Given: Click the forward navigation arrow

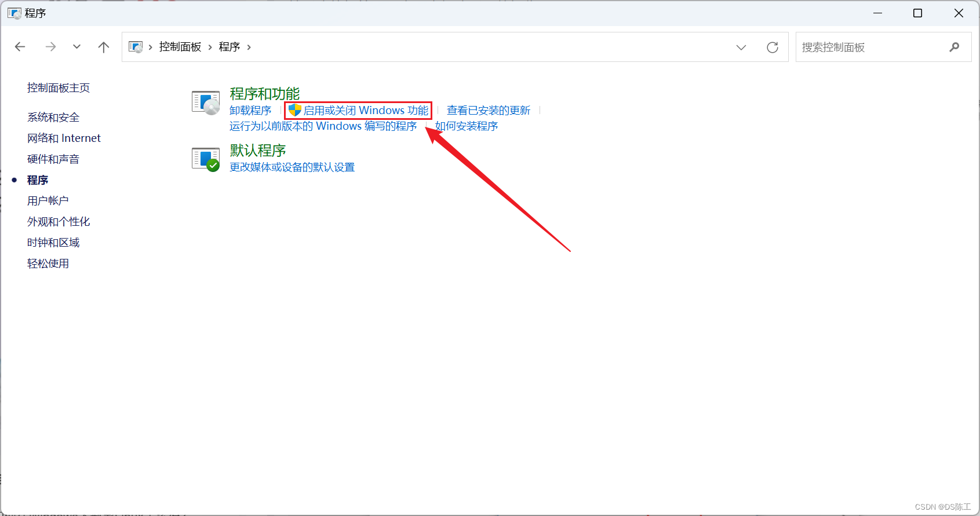Looking at the screenshot, I should click(50, 47).
